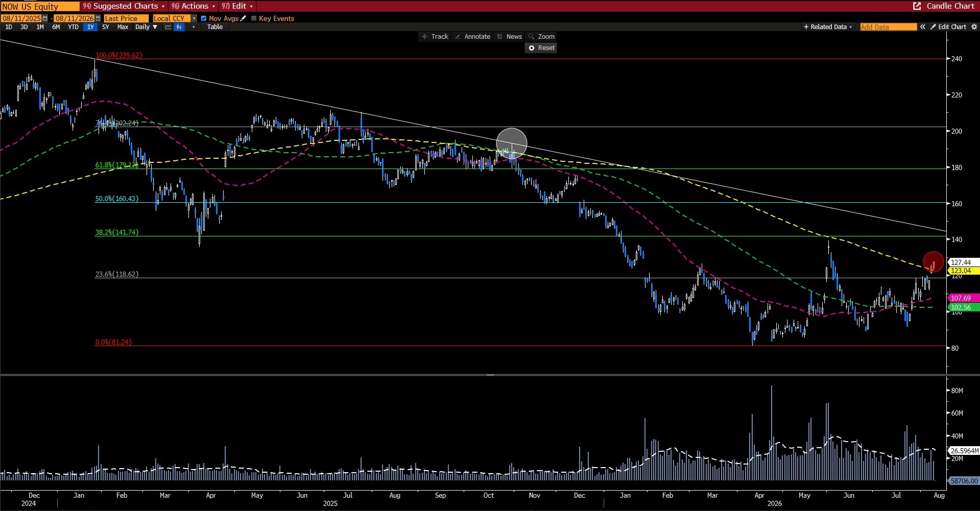The height and width of the screenshot is (511, 980).
Task: Click the 100.0%(239.62) Fibonacci level label
Action: [x=119, y=55]
